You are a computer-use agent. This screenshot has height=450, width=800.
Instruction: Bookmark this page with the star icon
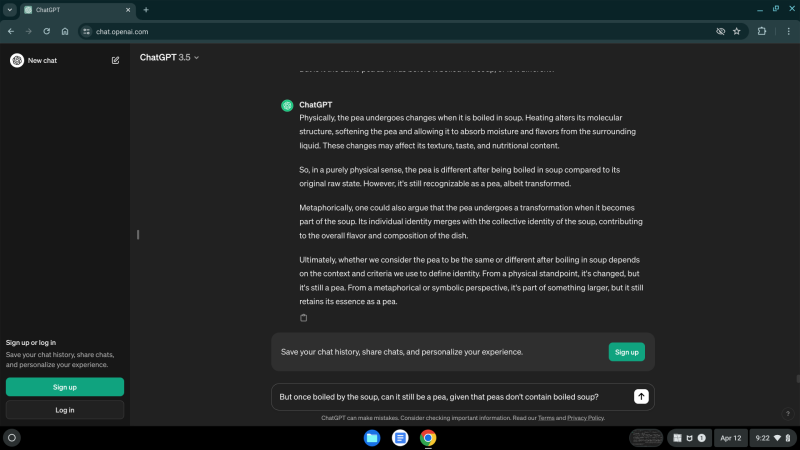737,32
